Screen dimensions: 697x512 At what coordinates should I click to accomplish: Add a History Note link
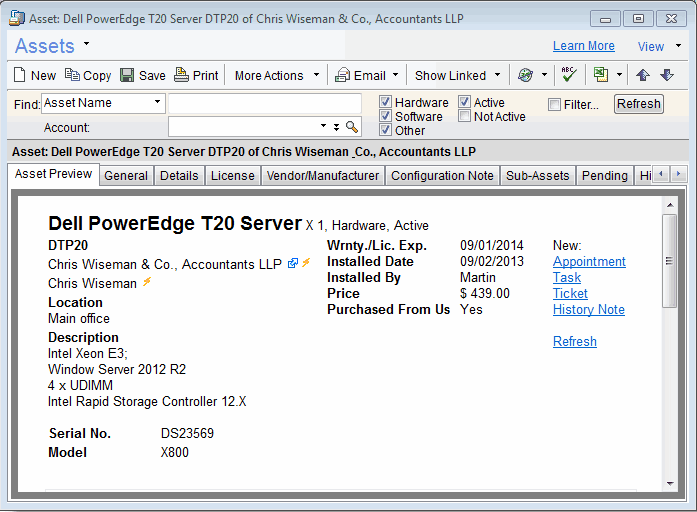coord(589,309)
